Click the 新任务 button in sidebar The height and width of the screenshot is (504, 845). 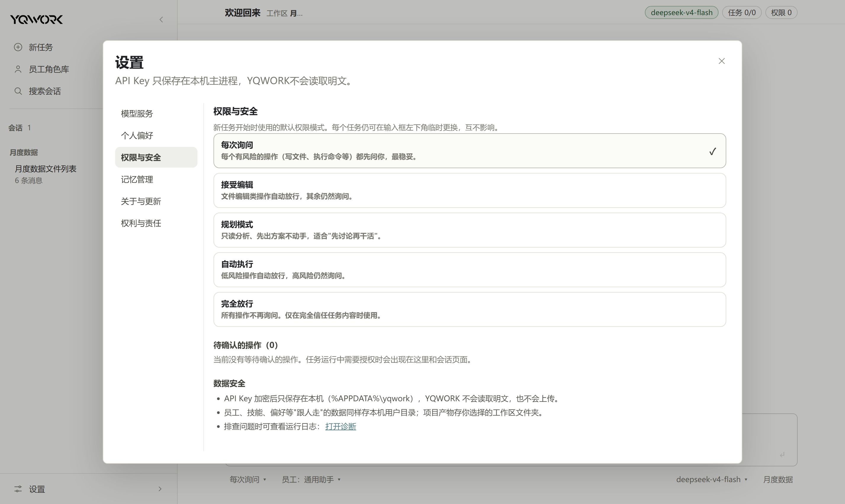pos(41,47)
